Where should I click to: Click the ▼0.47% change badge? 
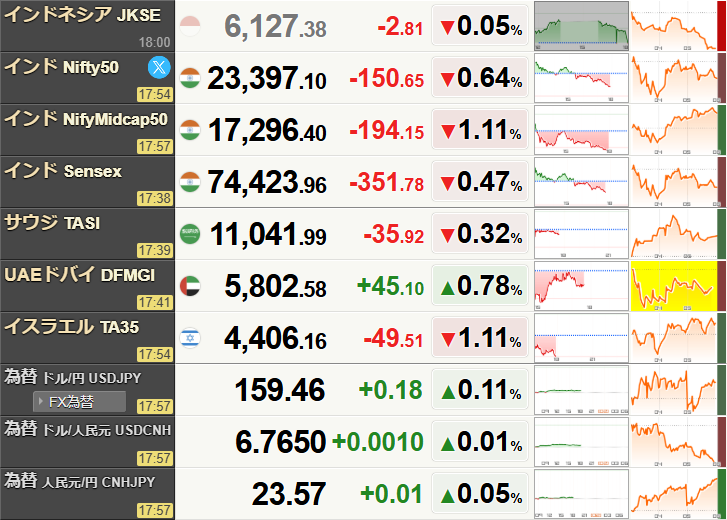[480, 181]
